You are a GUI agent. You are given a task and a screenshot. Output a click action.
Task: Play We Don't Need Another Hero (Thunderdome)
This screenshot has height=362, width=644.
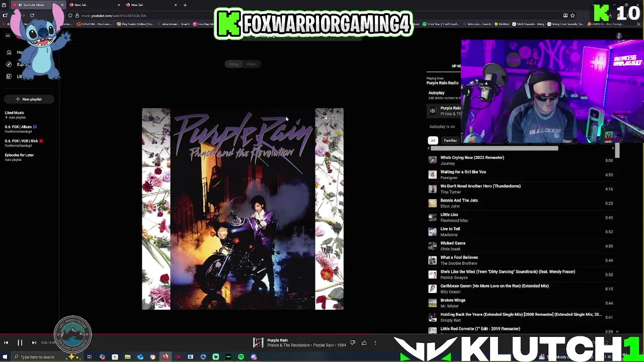[x=520, y=189]
